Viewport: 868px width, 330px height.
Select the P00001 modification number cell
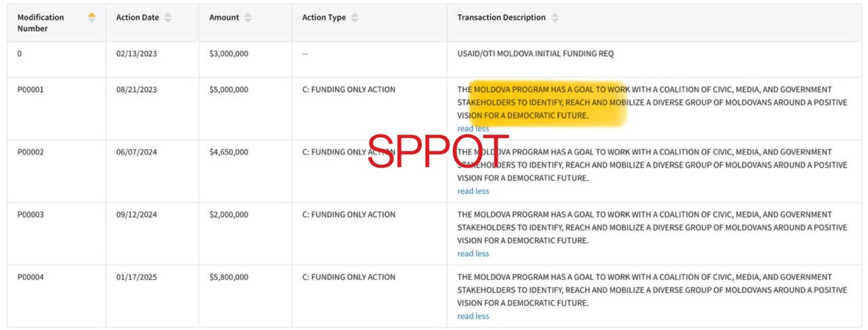(30, 90)
